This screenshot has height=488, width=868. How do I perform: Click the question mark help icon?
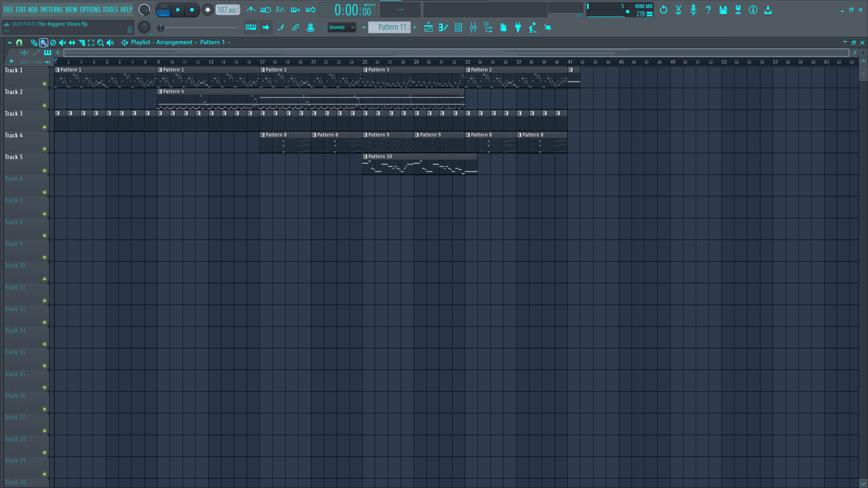[x=708, y=9]
